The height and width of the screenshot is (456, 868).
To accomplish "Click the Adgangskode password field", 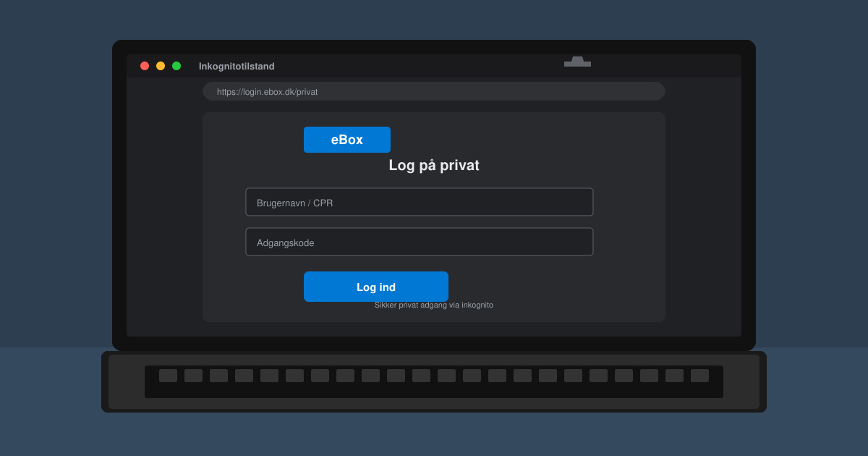I will pos(420,242).
